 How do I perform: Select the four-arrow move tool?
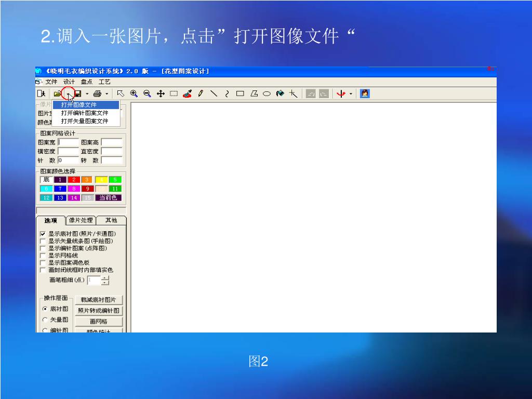click(161, 94)
